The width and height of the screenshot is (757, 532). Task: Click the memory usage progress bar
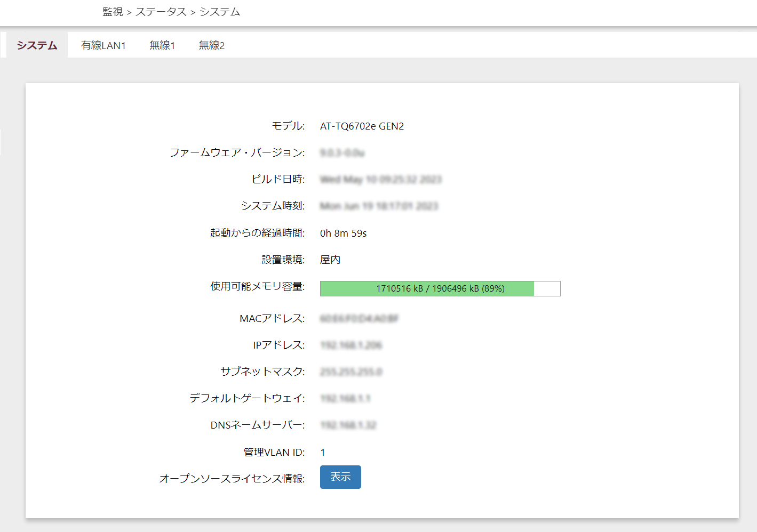click(440, 288)
